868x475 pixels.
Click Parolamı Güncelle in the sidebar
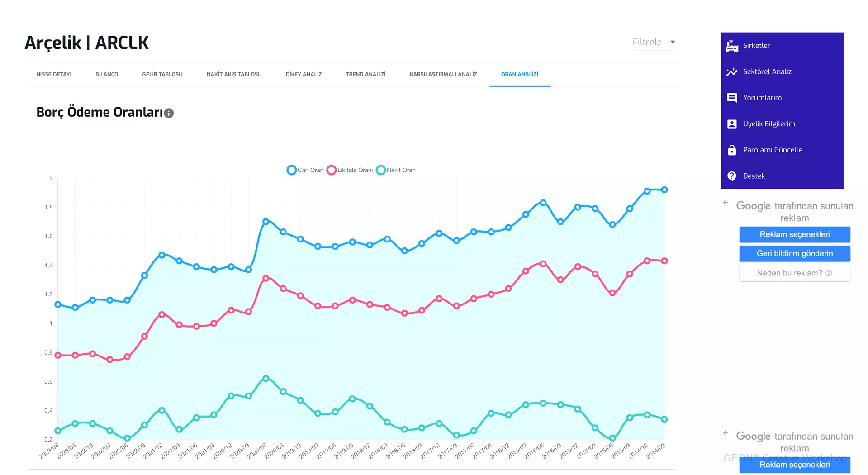782,150
